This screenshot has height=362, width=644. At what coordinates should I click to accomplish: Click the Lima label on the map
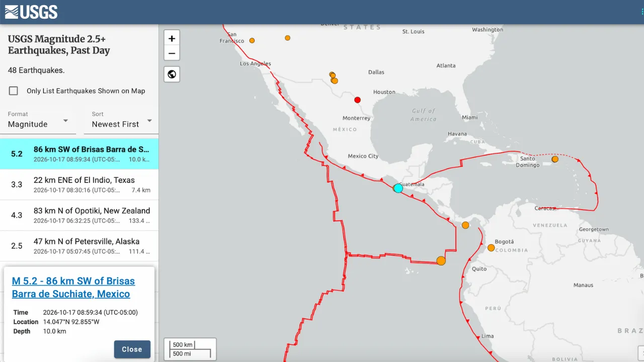[488, 336]
